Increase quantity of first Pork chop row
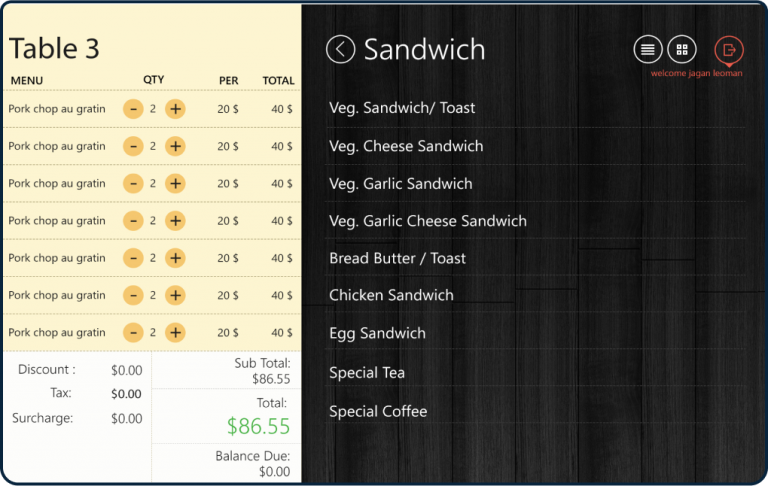 pyautogui.click(x=175, y=109)
